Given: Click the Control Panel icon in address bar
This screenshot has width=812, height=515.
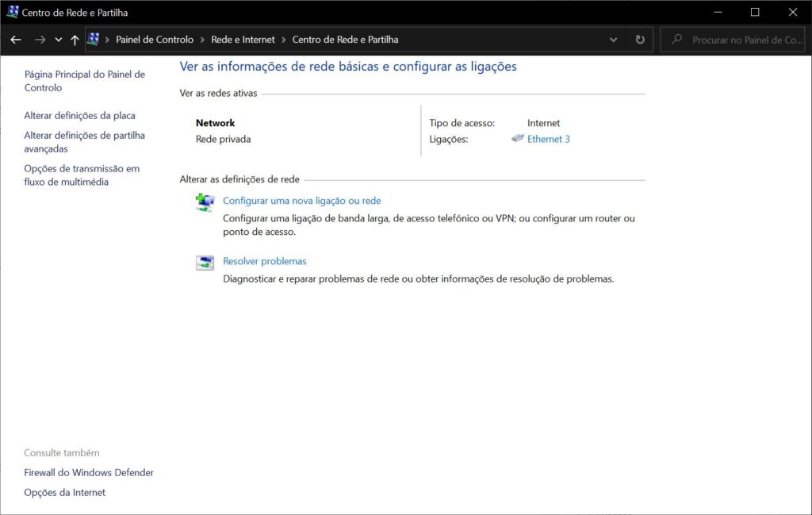Looking at the screenshot, I should pyautogui.click(x=94, y=40).
